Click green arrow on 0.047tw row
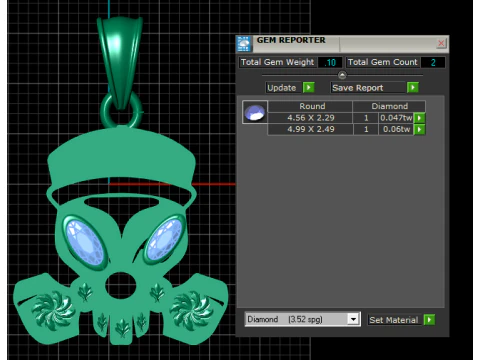The height and width of the screenshot is (360, 480). [419, 118]
